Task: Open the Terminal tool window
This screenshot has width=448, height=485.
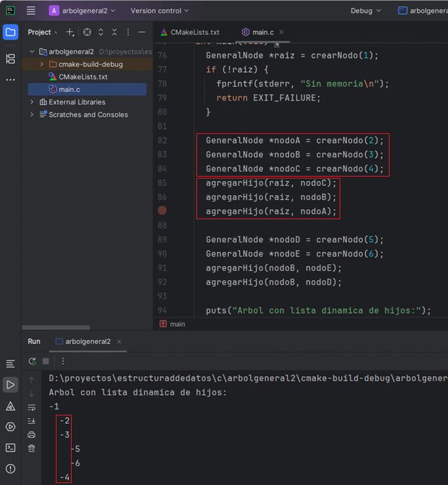Action: pyautogui.click(x=11, y=448)
